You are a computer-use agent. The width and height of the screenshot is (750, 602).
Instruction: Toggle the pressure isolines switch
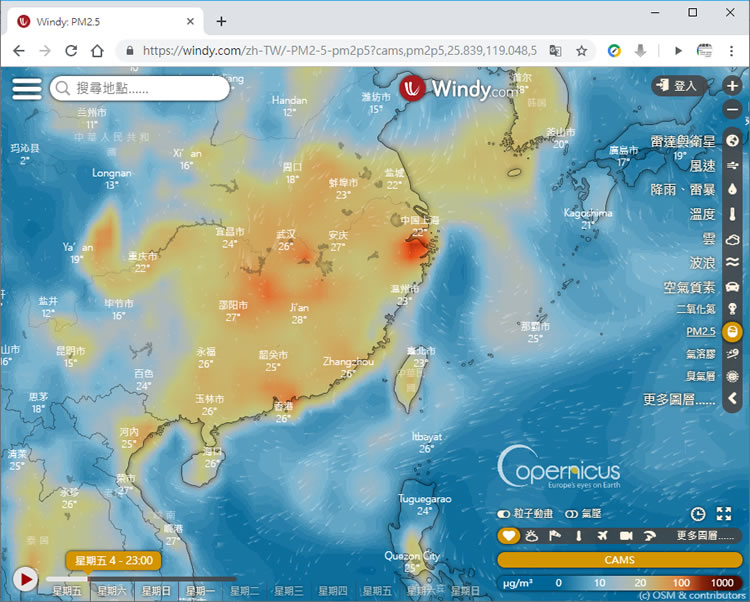click(x=571, y=514)
